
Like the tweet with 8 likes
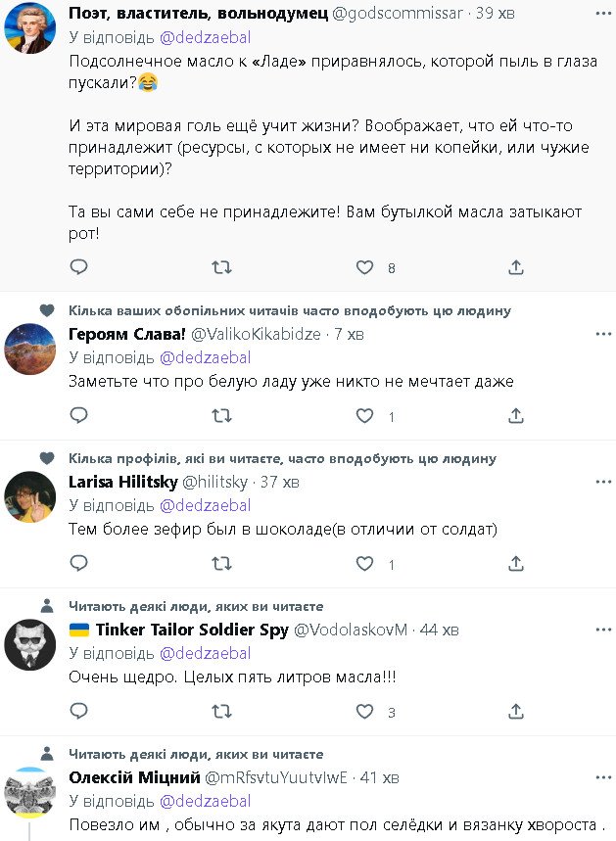coord(364,267)
